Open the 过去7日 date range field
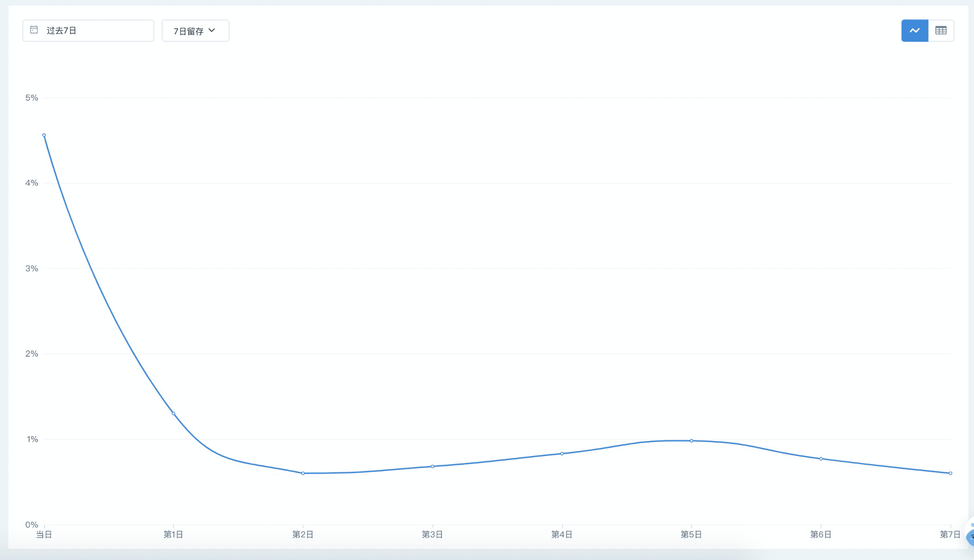Viewport: 974px width, 560px height. (88, 31)
